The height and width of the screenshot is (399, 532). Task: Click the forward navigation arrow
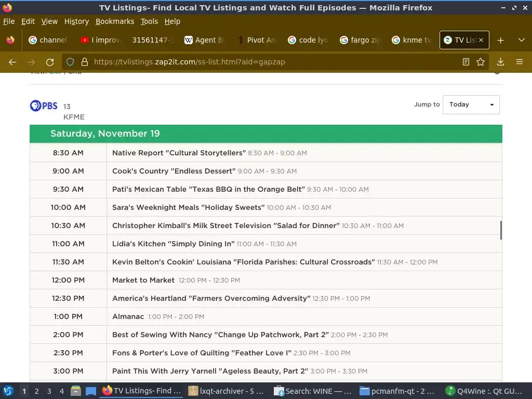31,62
